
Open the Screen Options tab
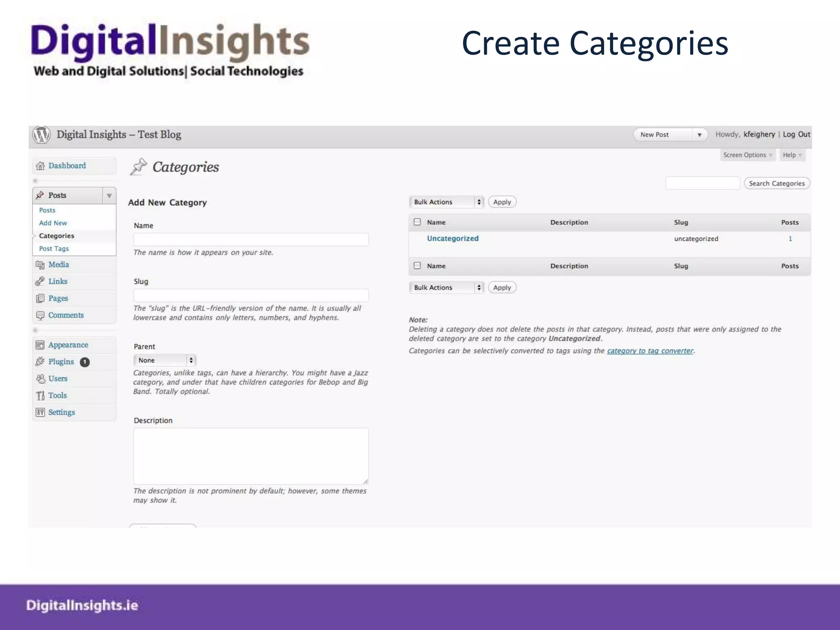[747, 155]
